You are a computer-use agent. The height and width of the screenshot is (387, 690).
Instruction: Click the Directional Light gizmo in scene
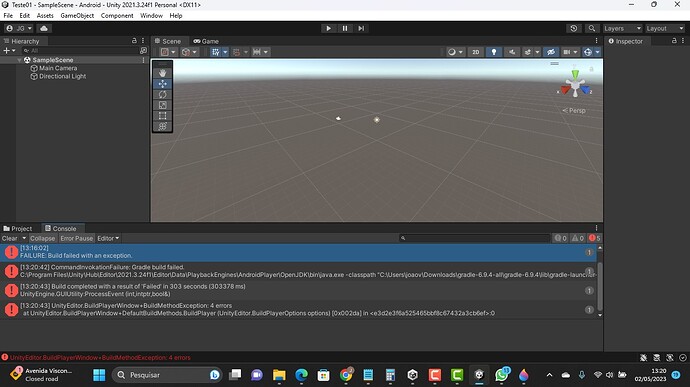click(x=377, y=120)
